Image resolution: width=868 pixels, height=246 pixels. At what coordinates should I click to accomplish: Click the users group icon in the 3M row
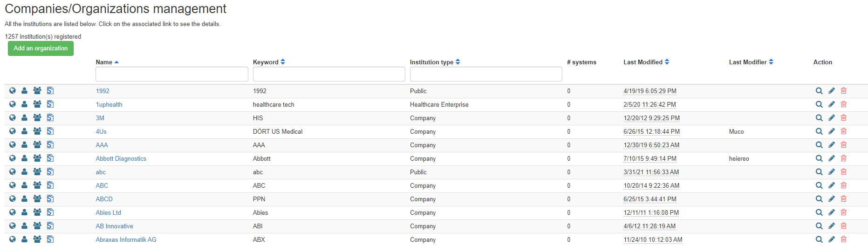(x=37, y=118)
